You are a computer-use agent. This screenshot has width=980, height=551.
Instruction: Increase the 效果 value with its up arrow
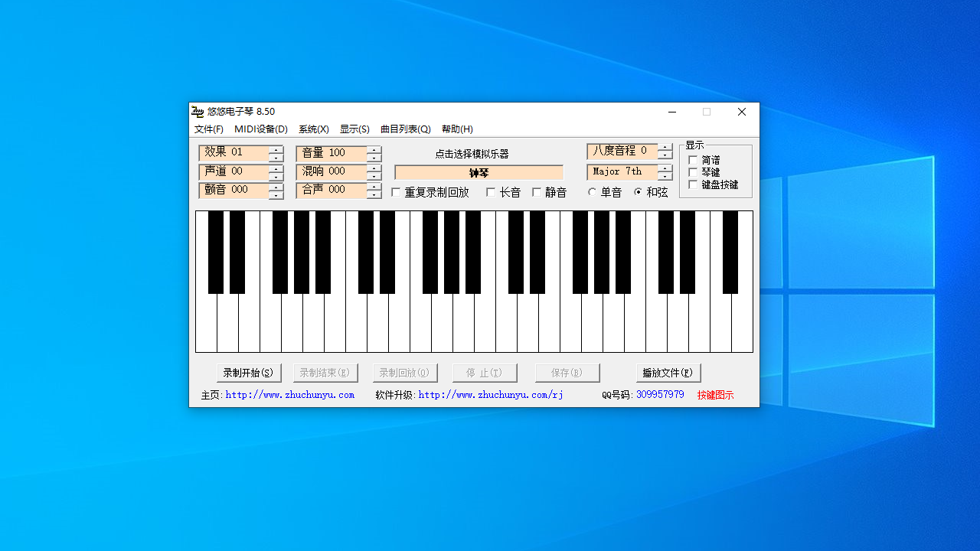click(x=275, y=150)
